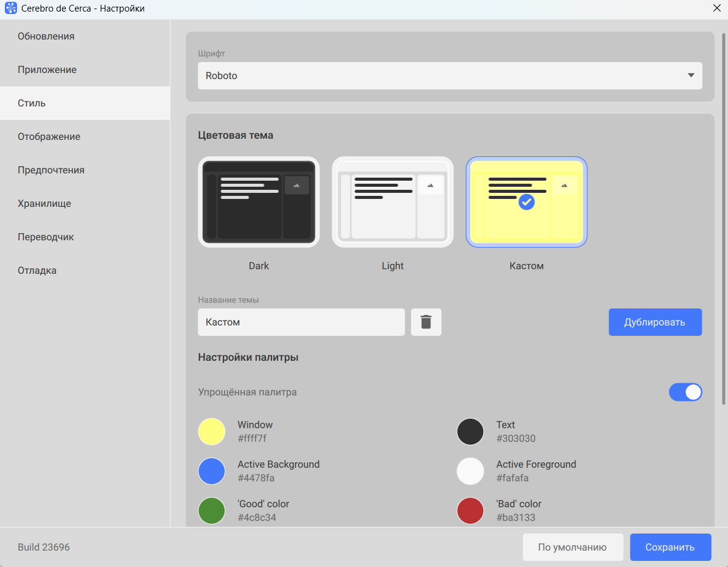Reset settings with По умолчанию button
This screenshot has height=567, width=728.
[572, 547]
